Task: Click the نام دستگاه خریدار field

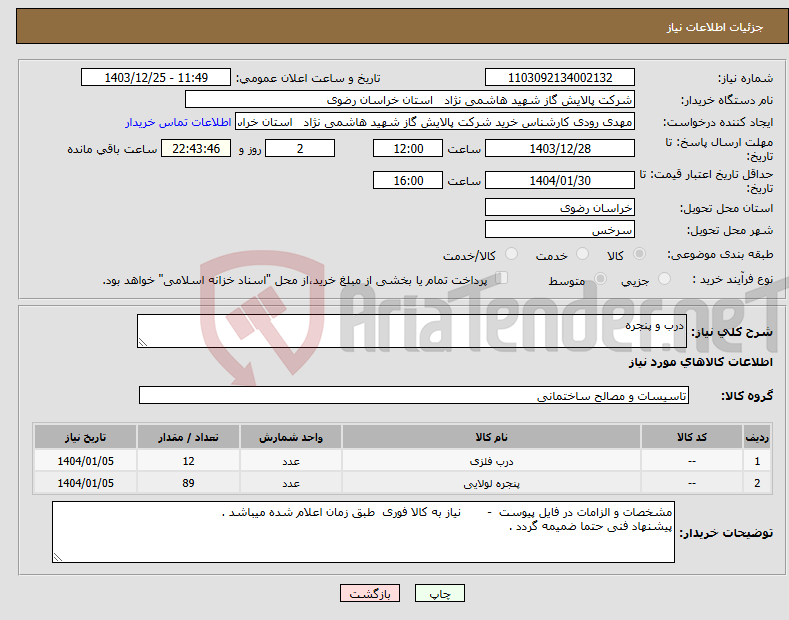Action: coord(410,100)
